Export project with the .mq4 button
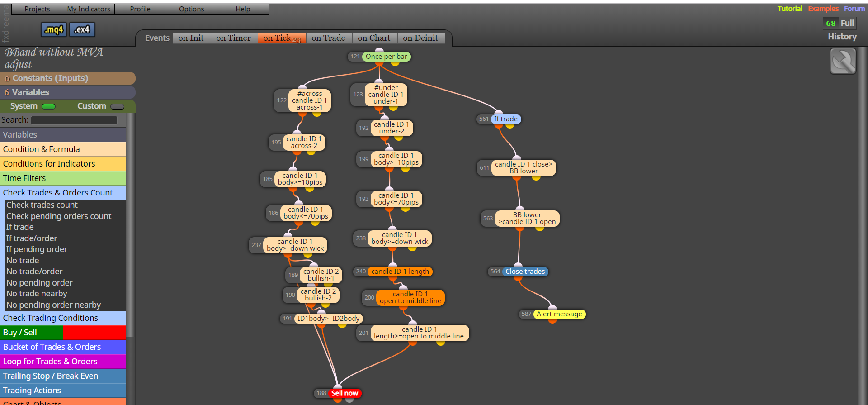The width and height of the screenshot is (868, 405). click(x=54, y=30)
